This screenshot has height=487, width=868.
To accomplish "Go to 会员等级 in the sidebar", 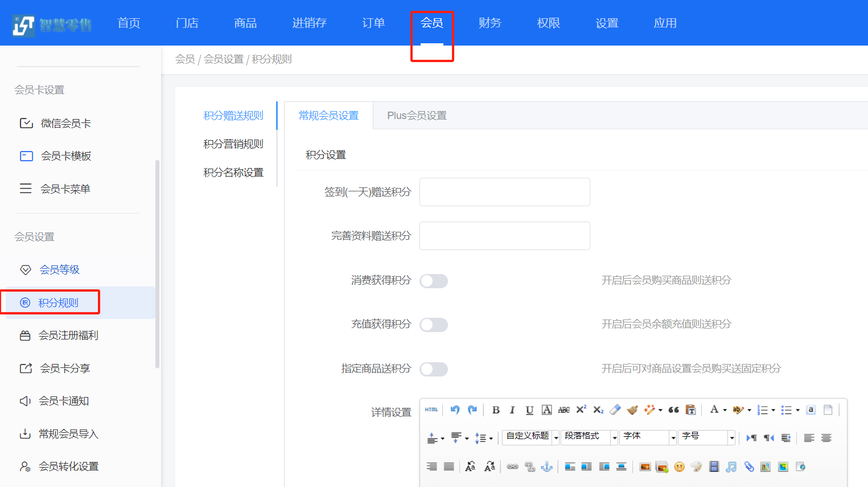I will 59,270.
